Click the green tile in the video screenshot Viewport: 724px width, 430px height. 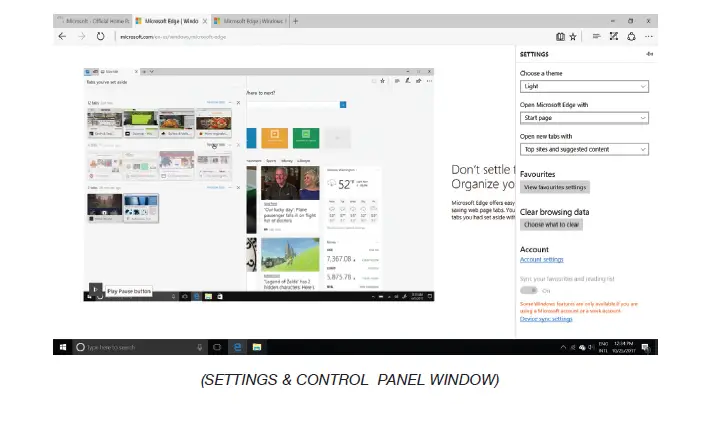(306, 138)
